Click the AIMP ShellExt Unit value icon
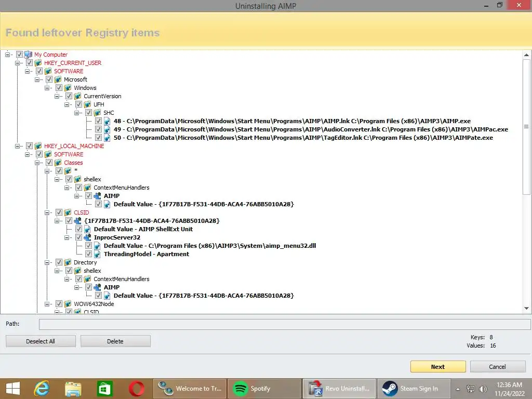 pos(87,229)
